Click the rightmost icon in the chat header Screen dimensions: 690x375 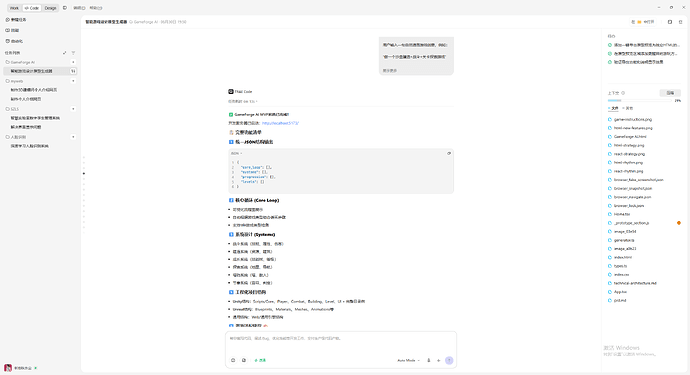pos(680,22)
